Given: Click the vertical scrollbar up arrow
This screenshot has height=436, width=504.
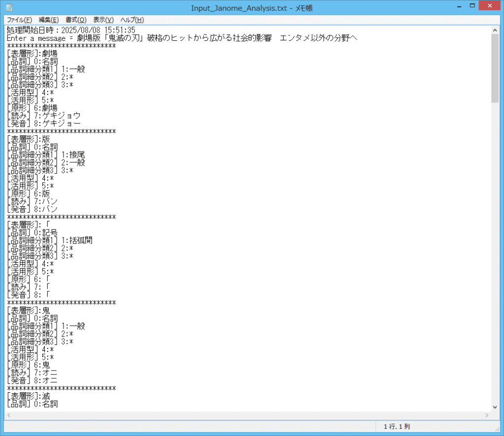Looking at the screenshot, I should (495, 30).
